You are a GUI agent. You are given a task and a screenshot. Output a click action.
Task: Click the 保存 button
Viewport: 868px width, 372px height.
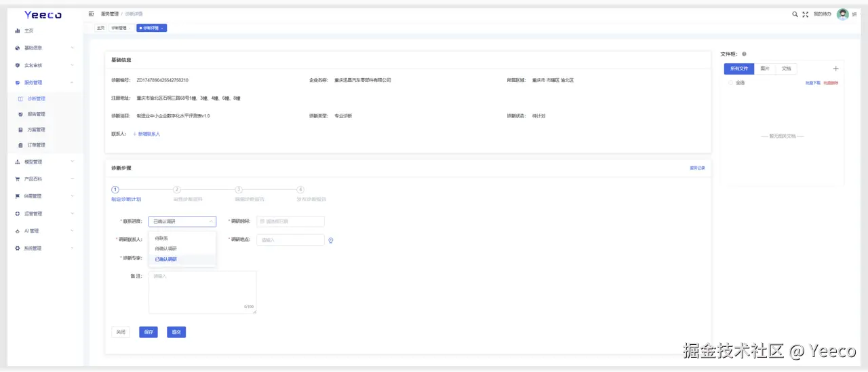click(148, 332)
